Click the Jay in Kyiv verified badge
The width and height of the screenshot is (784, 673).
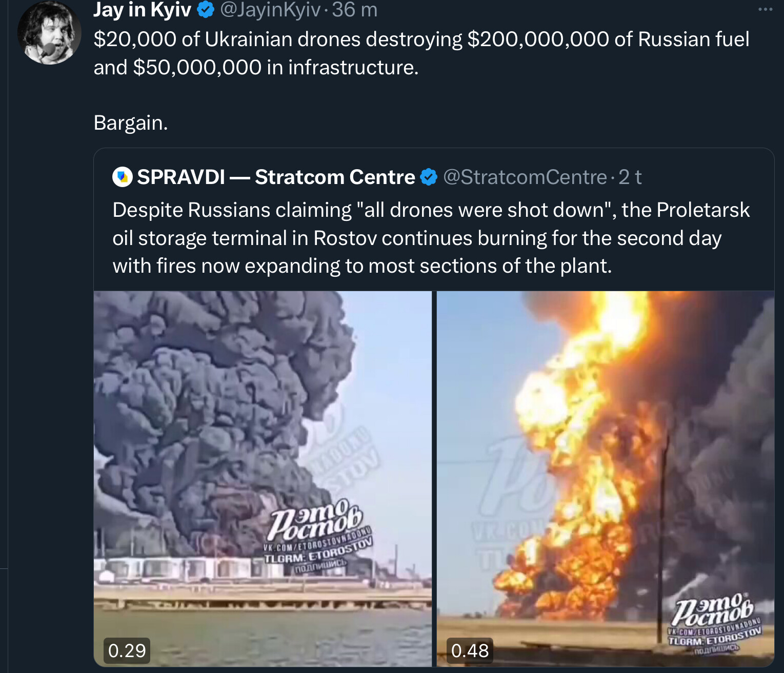pyautogui.click(x=206, y=10)
